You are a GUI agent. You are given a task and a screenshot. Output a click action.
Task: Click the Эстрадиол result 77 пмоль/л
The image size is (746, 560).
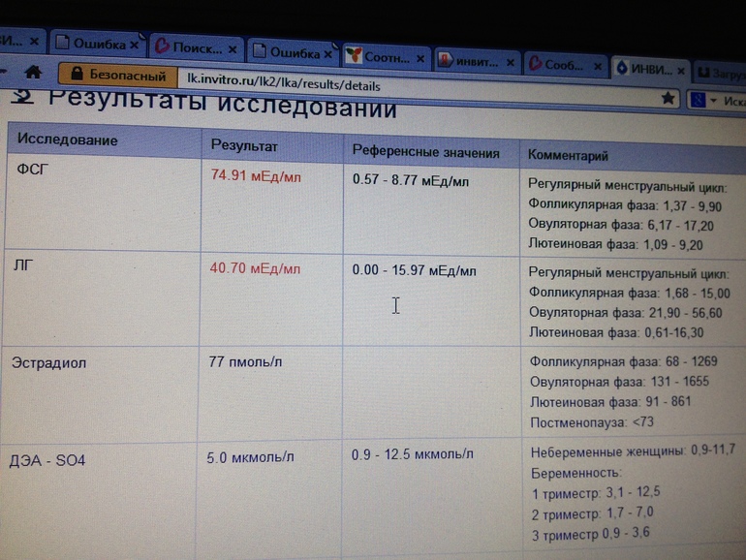click(245, 362)
